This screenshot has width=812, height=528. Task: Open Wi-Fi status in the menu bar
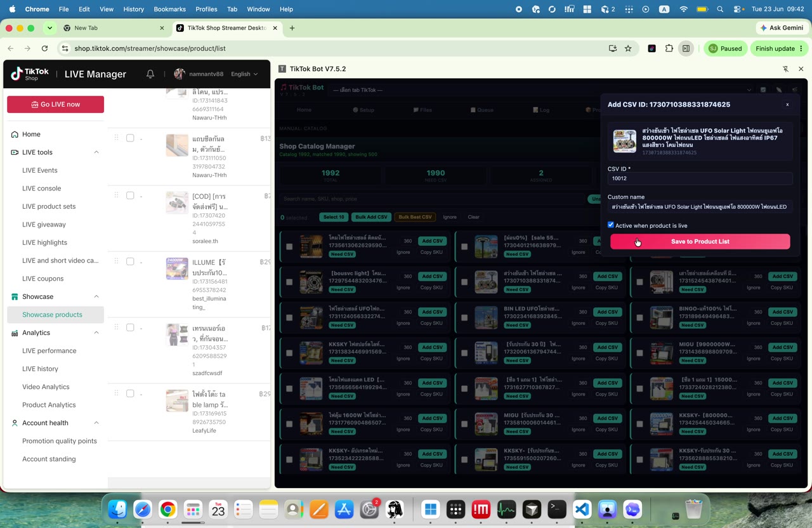coord(683,10)
